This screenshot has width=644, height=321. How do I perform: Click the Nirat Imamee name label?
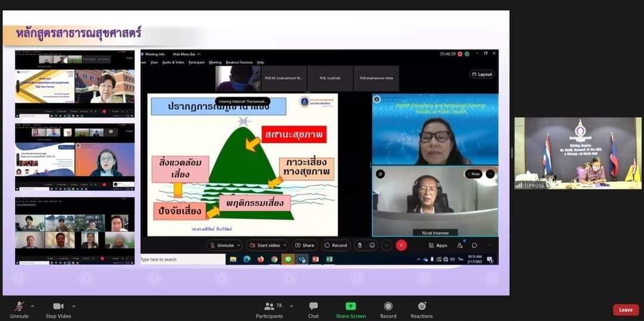[x=435, y=233]
